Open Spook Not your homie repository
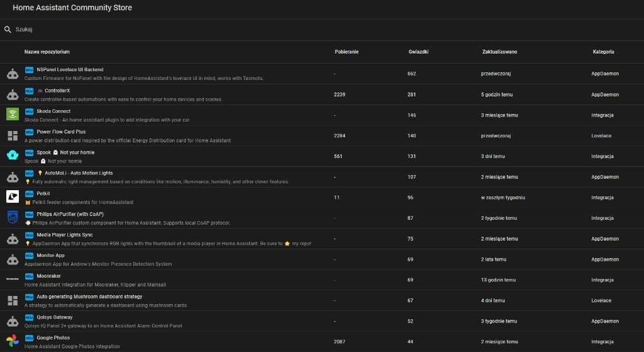This screenshot has height=352, width=644. pyautogui.click(x=65, y=152)
